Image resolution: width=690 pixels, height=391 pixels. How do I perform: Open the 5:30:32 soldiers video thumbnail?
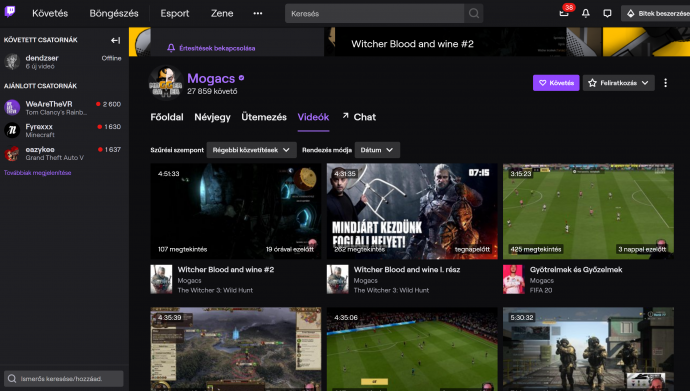click(588, 349)
